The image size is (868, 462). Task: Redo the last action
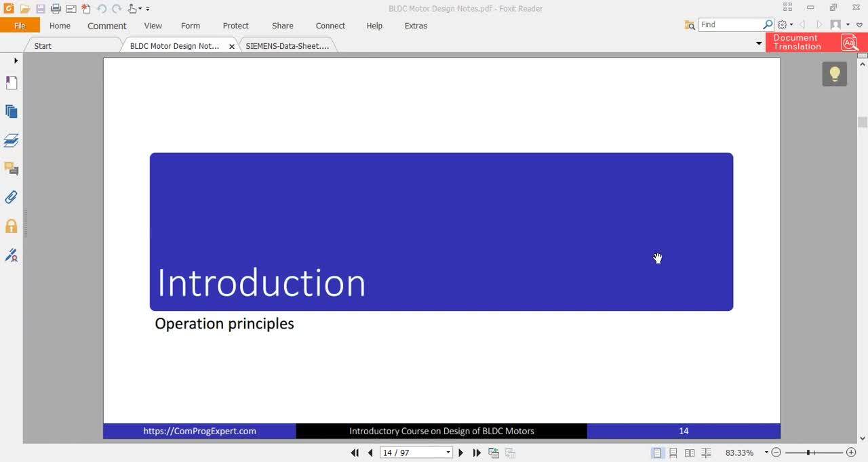pos(117,9)
